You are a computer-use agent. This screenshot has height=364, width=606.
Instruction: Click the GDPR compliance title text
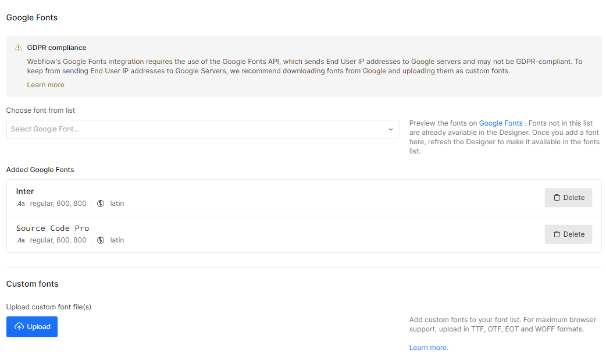[56, 48]
